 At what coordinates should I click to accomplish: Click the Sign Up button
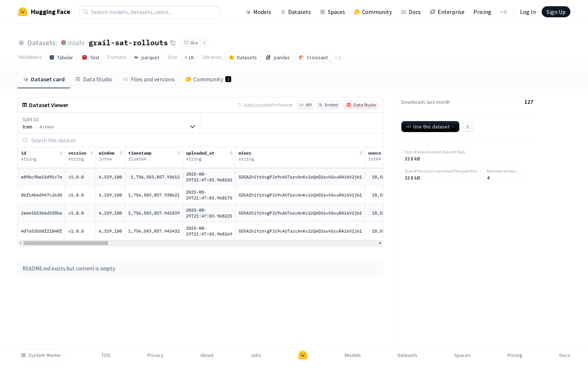pos(556,12)
